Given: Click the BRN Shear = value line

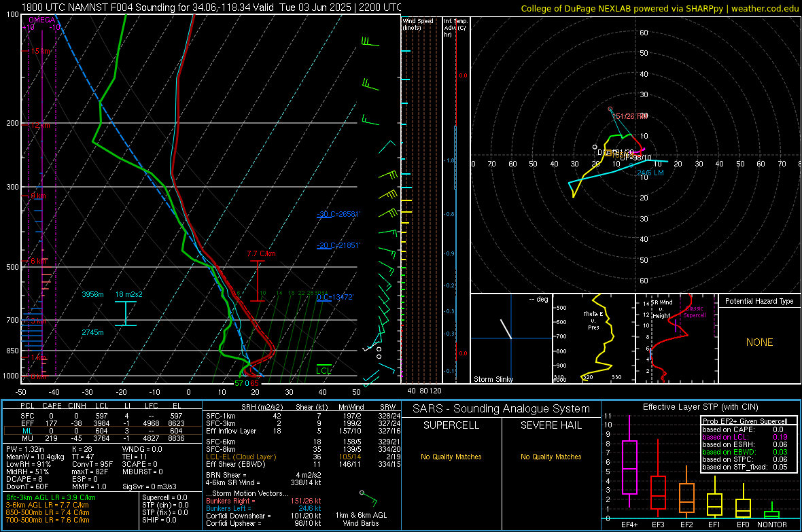Looking at the screenshot, I should coord(264,475).
